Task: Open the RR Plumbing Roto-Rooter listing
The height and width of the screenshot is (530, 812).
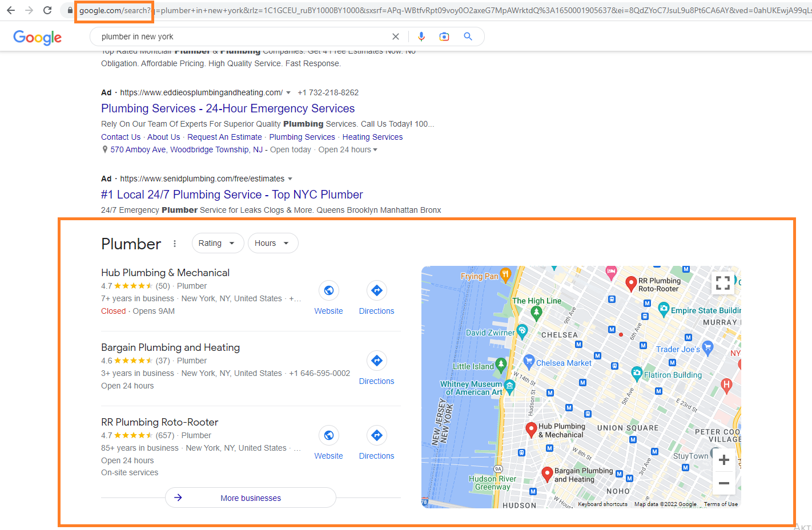Action: pos(159,422)
